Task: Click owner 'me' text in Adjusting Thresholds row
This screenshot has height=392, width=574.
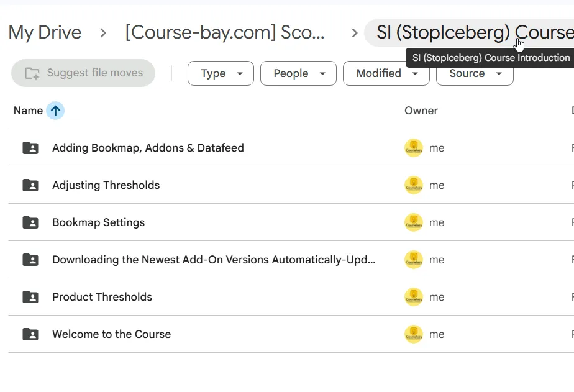Action: pos(437,186)
